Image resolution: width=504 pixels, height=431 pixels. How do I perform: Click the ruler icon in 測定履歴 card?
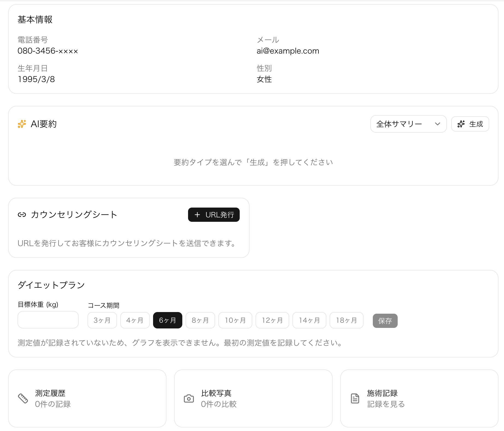click(x=23, y=399)
